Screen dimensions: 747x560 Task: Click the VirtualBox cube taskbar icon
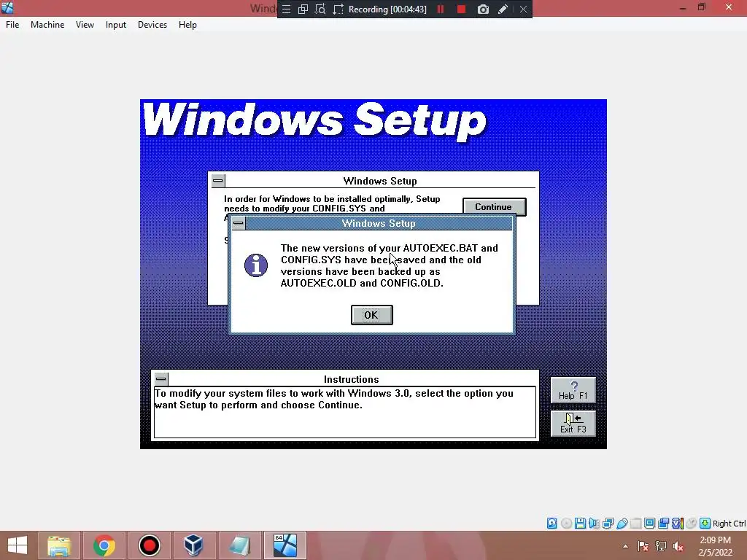(x=194, y=545)
